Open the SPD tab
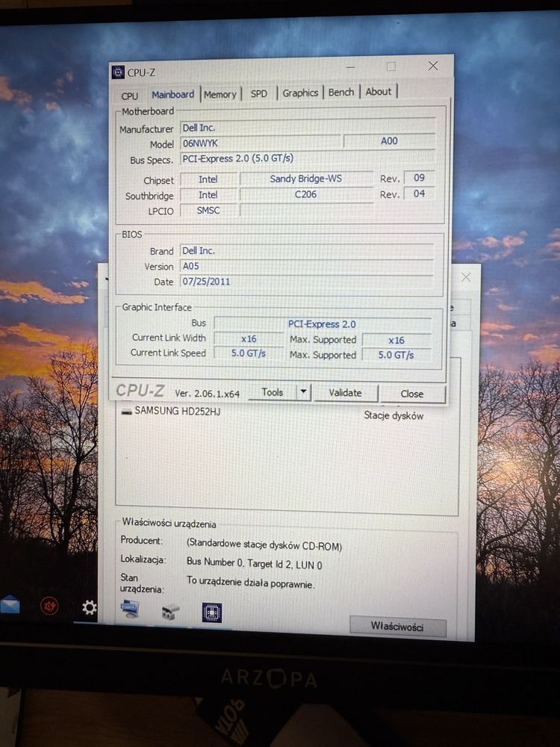The height and width of the screenshot is (747, 560). (x=258, y=93)
